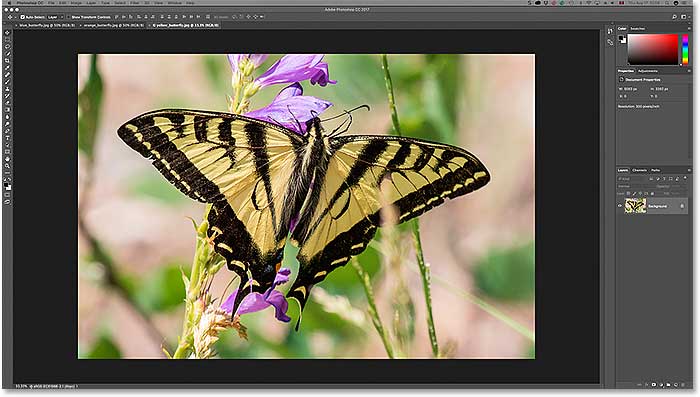Toggle the Auto-Select checkbox

pos(22,17)
